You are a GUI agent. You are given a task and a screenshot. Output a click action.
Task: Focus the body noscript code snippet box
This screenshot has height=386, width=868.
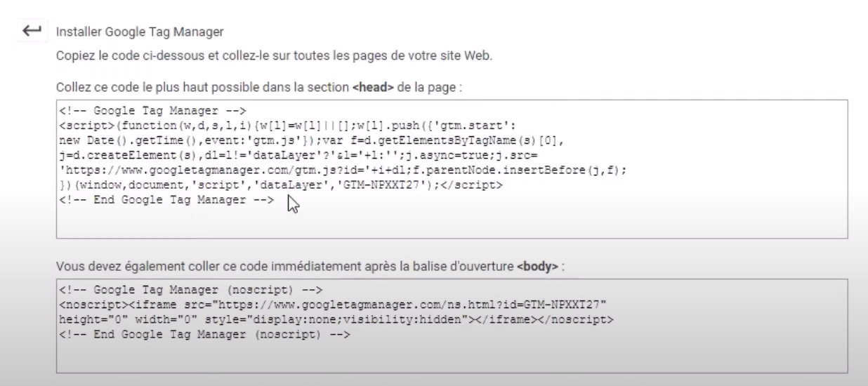pos(452,325)
